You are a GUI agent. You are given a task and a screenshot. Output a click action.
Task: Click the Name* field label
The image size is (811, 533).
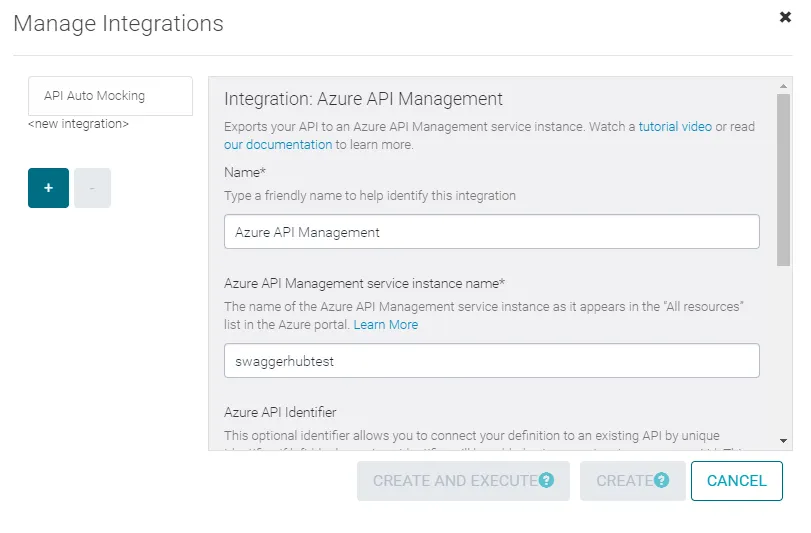(x=245, y=172)
